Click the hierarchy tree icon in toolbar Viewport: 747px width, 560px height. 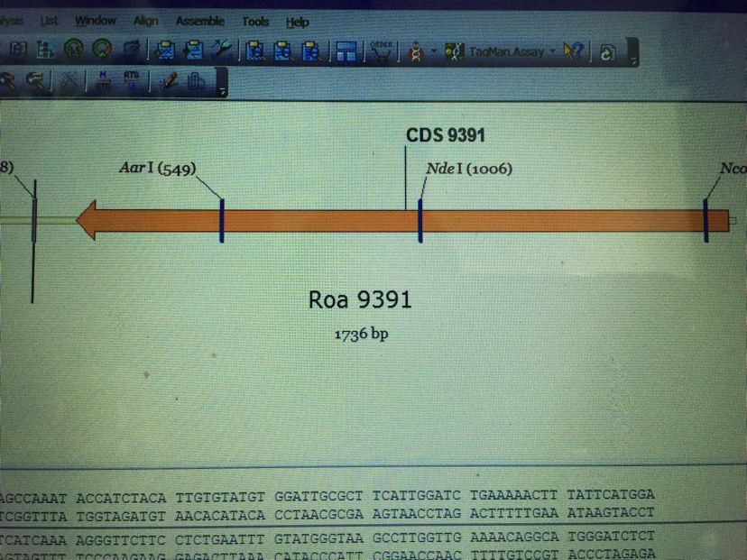pyautogui.click(x=46, y=49)
